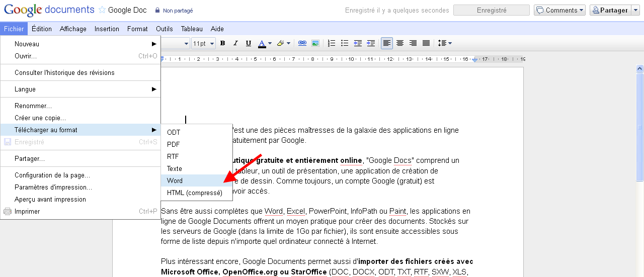Click the insert link icon
The height and width of the screenshot is (277, 644).
tap(302, 43)
